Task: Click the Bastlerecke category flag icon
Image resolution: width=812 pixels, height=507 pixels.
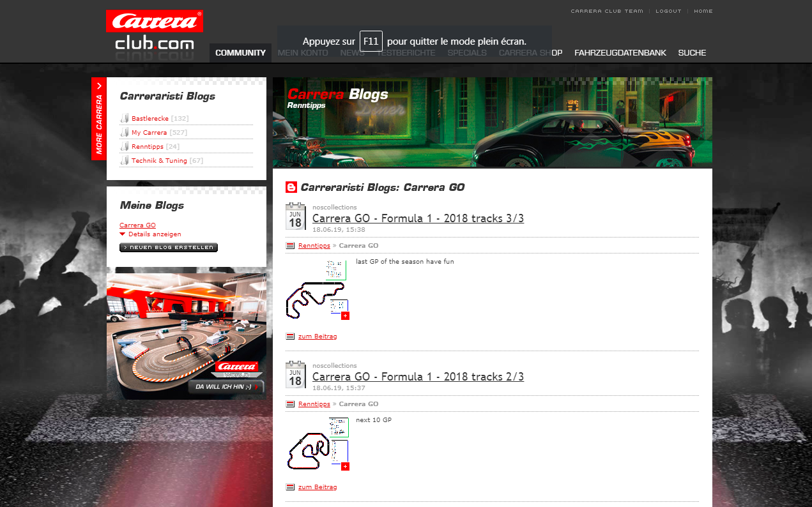Action: [x=125, y=118]
